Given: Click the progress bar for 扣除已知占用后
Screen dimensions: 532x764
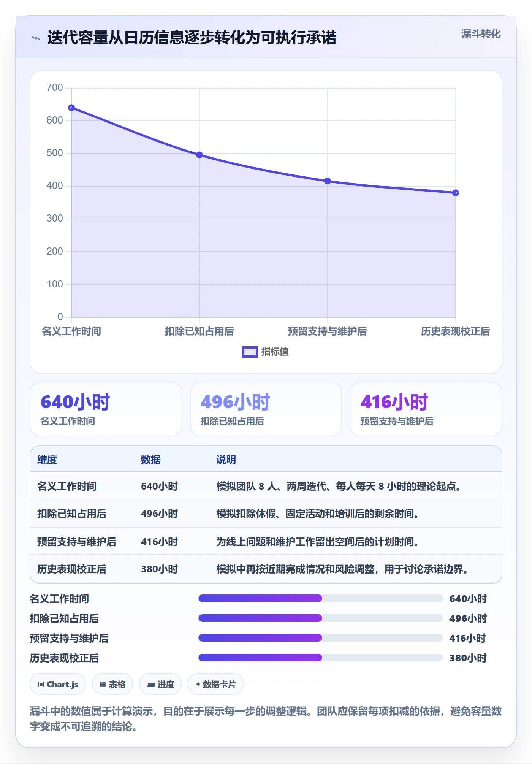Looking at the screenshot, I should pos(320,618).
